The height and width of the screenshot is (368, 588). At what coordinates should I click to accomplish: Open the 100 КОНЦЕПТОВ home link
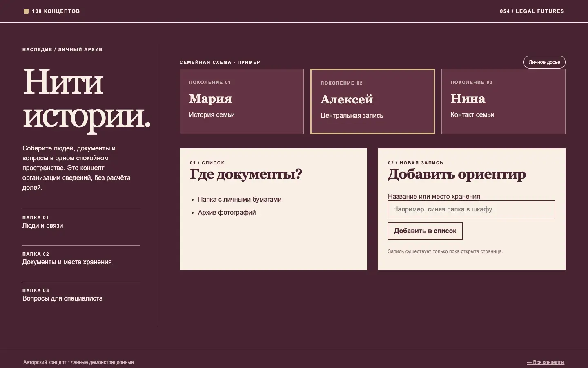[x=52, y=11]
